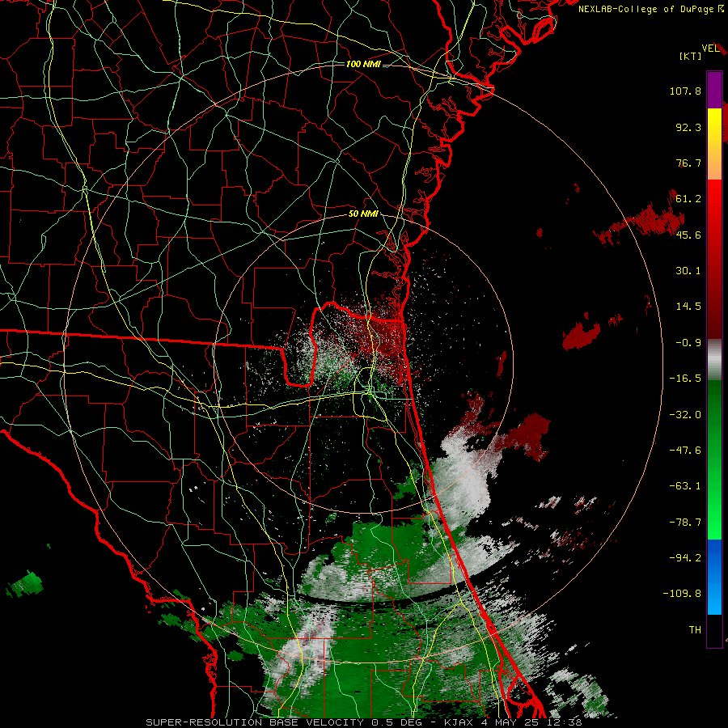The height and width of the screenshot is (728, 728).
Task: Click the 100 NMI range ring label
Action: [363, 64]
